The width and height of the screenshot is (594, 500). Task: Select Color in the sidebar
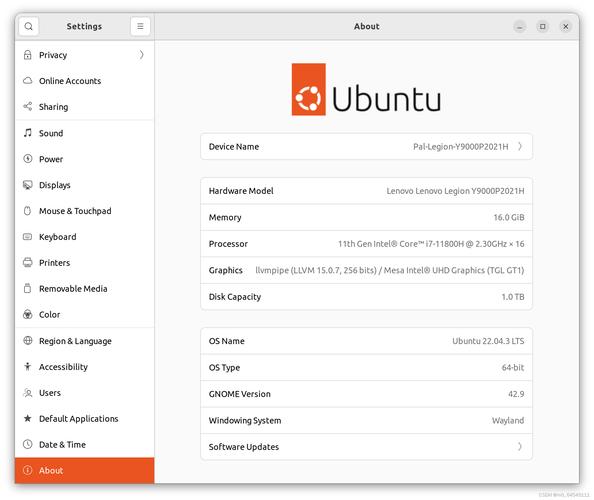[x=84, y=314]
